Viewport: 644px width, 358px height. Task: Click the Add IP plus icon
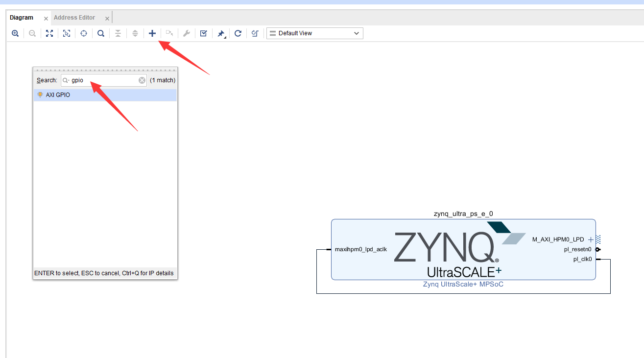coord(152,33)
